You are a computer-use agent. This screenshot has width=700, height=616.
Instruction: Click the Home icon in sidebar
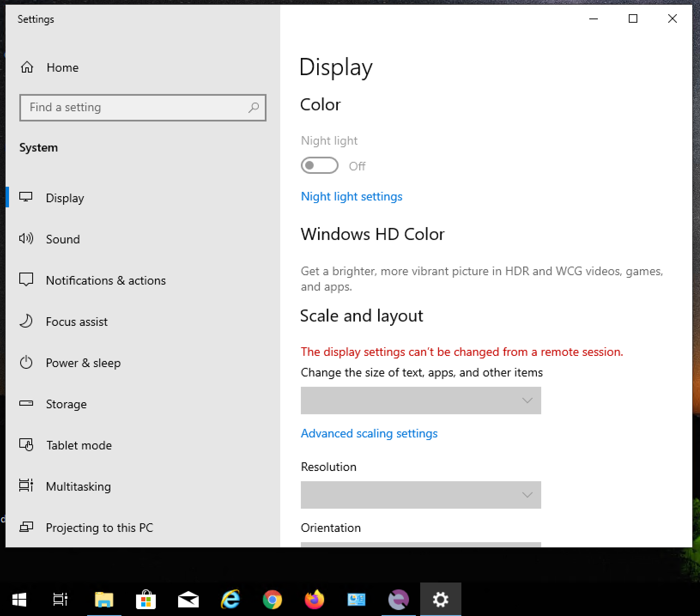27,67
